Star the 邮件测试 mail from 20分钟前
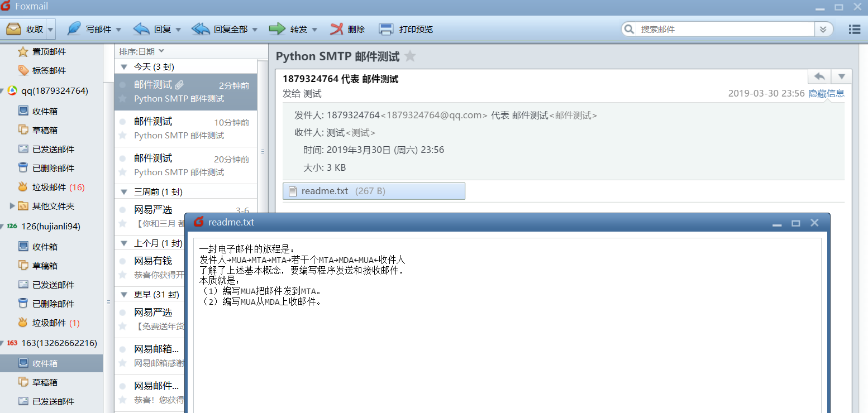Viewport: 868px width, 413px height. (123, 172)
